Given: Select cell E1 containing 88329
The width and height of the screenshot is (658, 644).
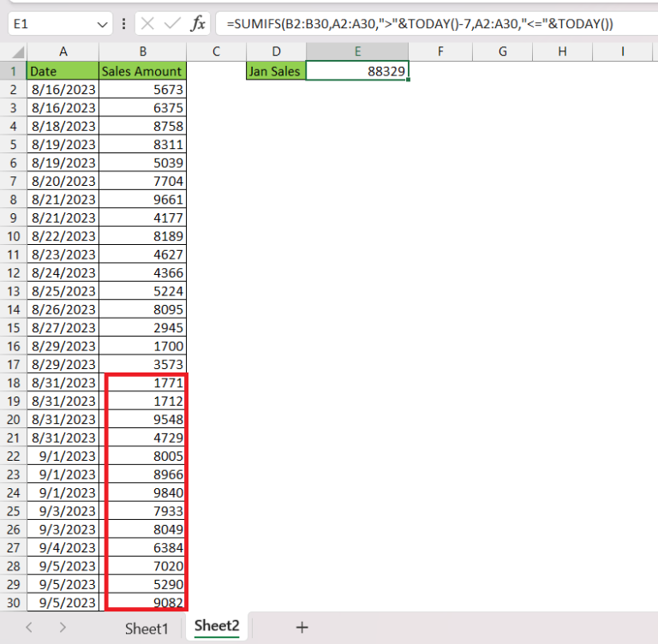Looking at the screenshot, I should pyautogui.click(x=357, y=72).
